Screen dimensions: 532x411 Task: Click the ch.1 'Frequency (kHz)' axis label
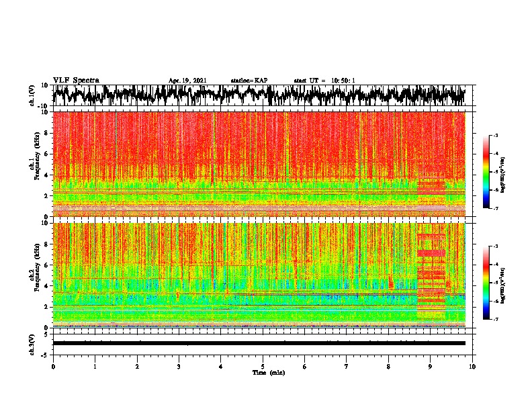37,156
